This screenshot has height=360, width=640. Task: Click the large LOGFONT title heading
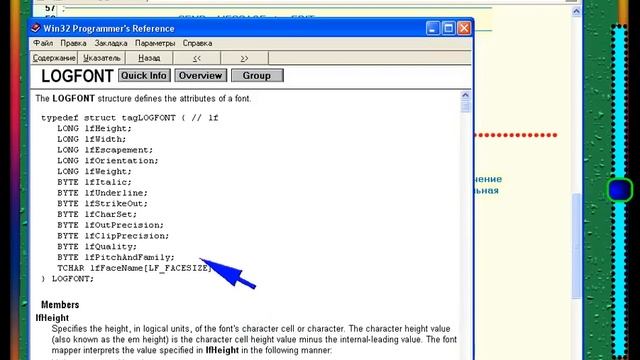coord(77,76)
